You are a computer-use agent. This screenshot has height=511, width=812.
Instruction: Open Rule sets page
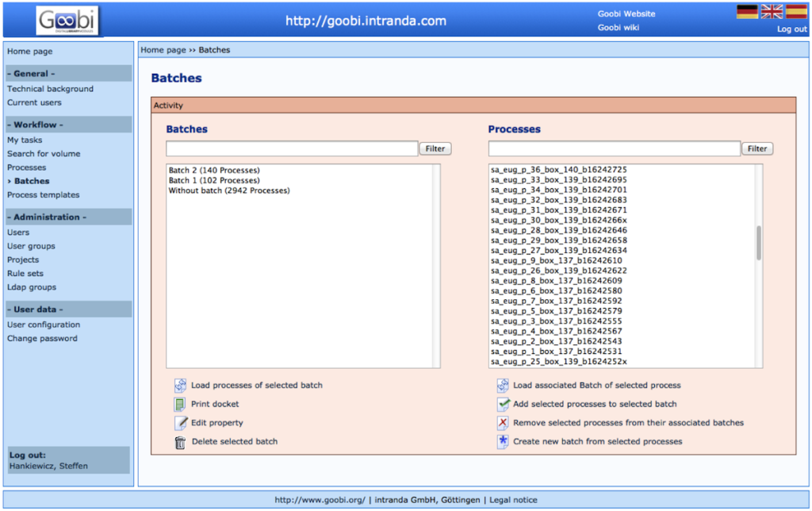point(25,273)
